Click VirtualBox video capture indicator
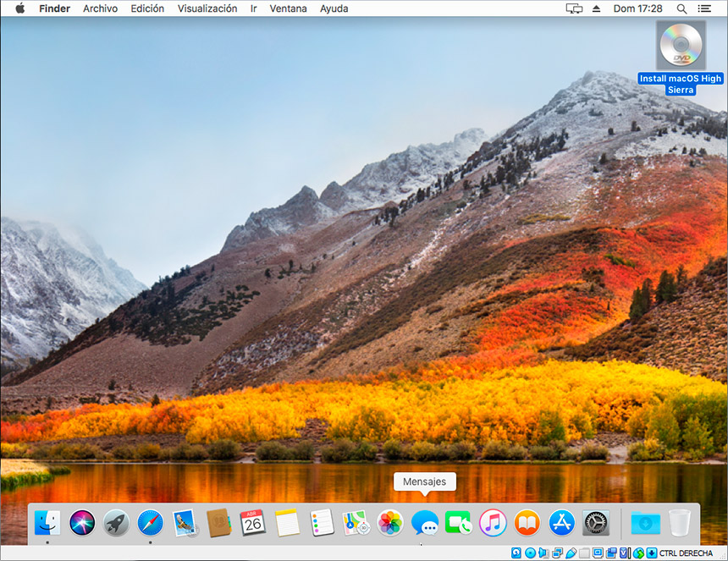 611,553
